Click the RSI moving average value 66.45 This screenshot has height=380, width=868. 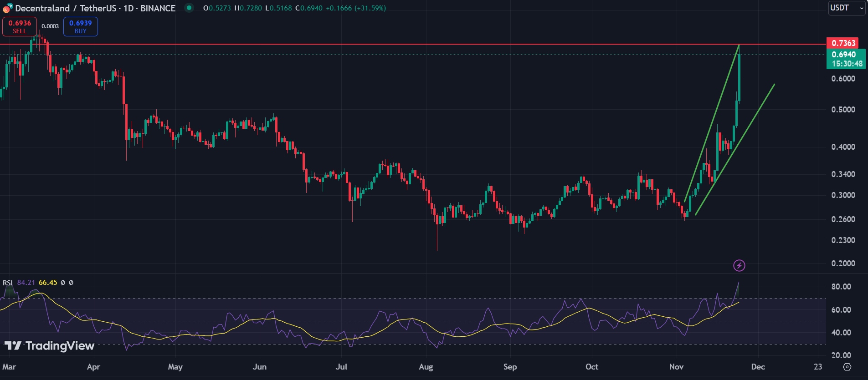tap(48, 283)
